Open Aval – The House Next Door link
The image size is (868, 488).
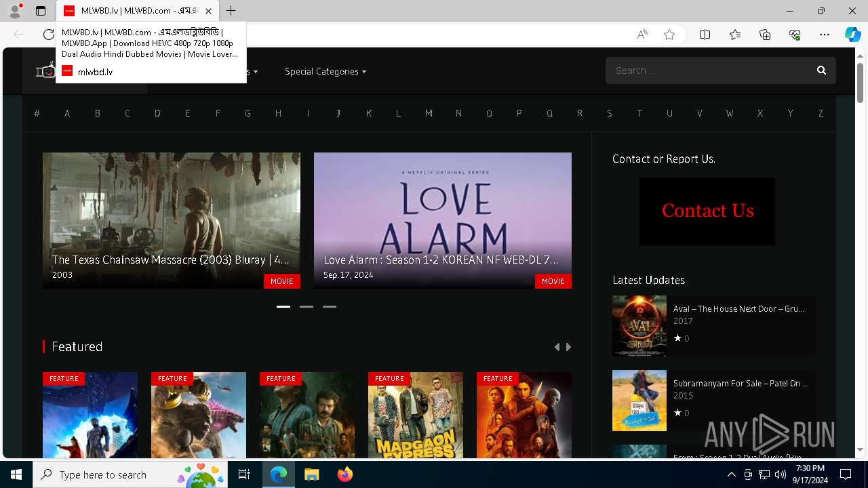point(739,308)
